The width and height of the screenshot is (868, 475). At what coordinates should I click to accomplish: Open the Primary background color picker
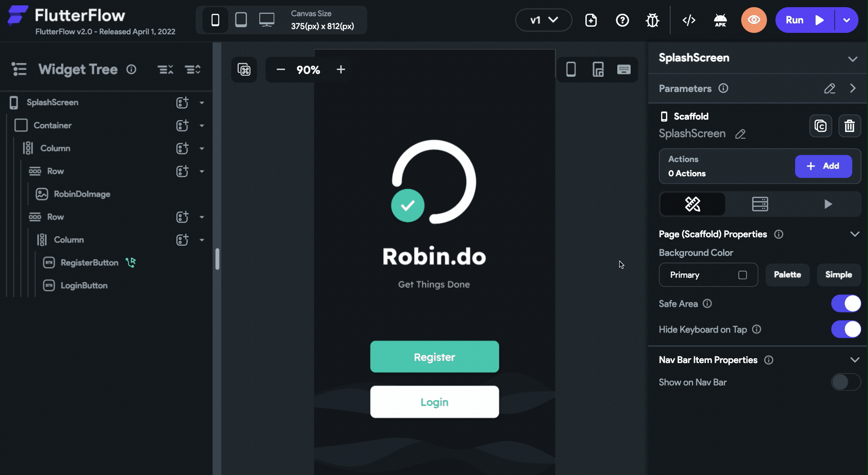point(708,275)
